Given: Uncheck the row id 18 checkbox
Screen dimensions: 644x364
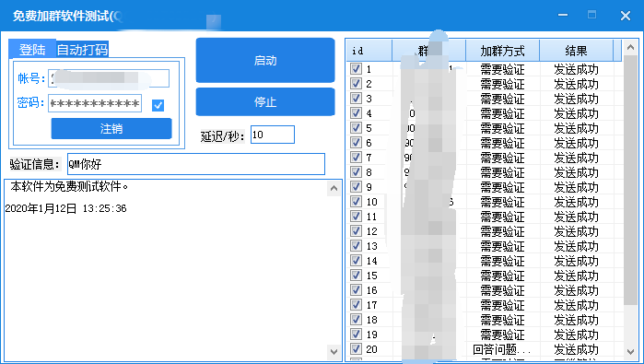Looking at the screenshot, I should [357, 320].
